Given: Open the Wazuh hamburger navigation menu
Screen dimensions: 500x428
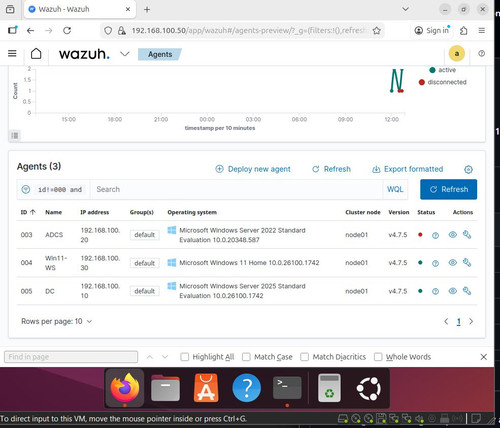Looking at the screenshot, I should coord(12,53).
